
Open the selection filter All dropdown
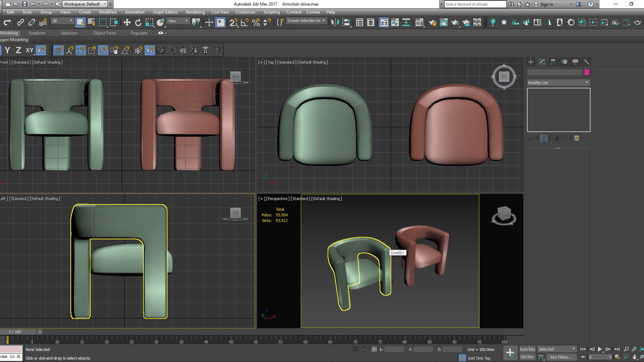click(62, 21)
